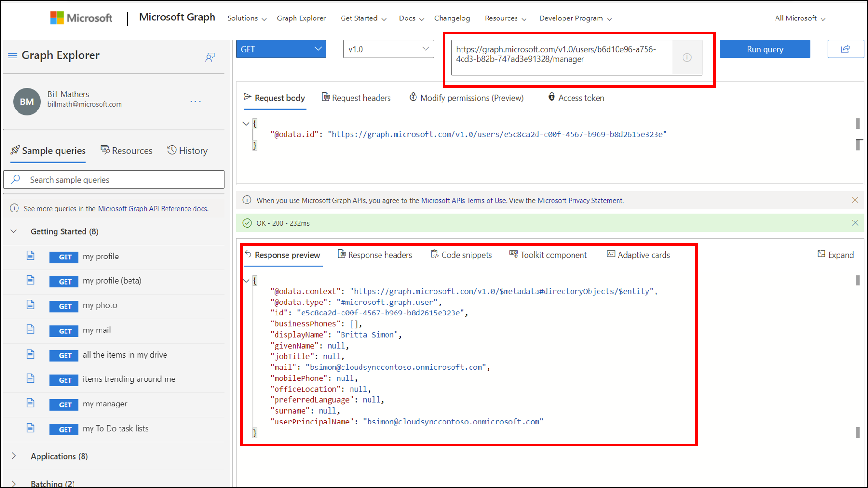Open Microsoft Graph API Reference docs link

(153, 209)
